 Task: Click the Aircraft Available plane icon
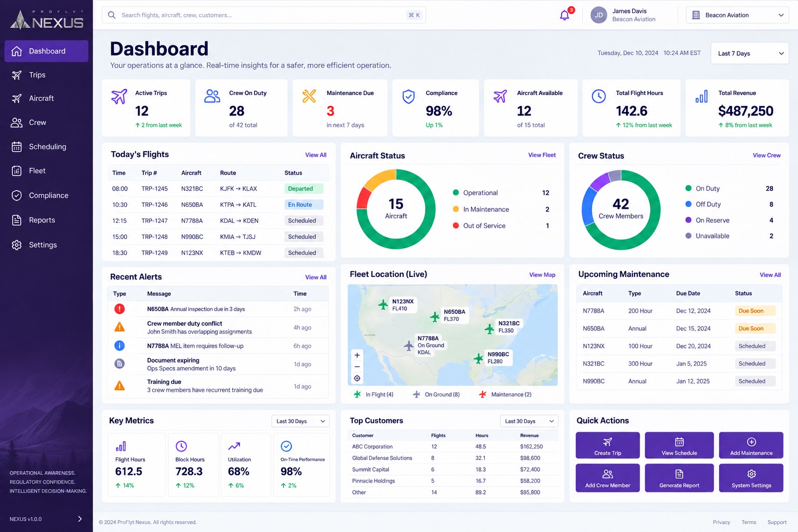(500, 96)
